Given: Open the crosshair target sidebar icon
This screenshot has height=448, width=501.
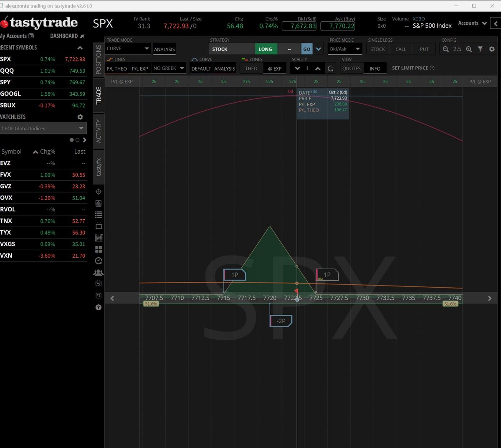Looking at the screenshot, I should click(x=99, y=192).
